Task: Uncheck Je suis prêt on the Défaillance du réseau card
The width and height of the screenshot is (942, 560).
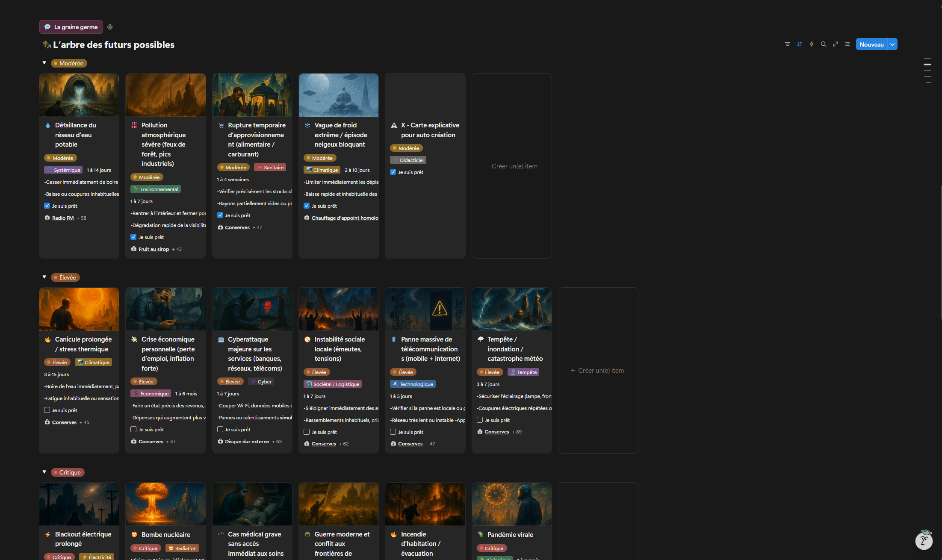Action: 47,206
